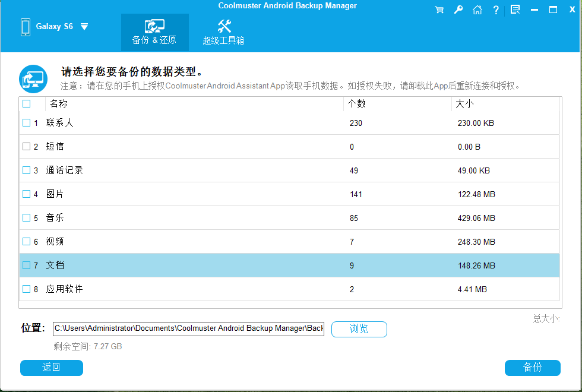
Task: Click the 49.00 KB size value
Action: 474,171
